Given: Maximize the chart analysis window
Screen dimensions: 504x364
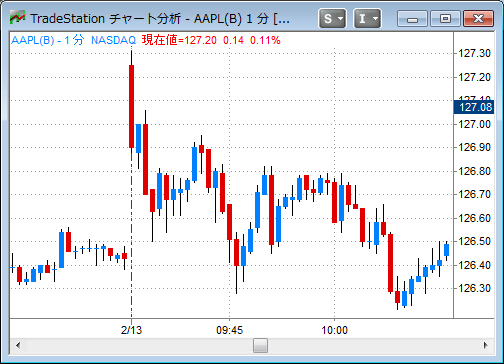Looking at the screenshot, I should coord(445,19).
